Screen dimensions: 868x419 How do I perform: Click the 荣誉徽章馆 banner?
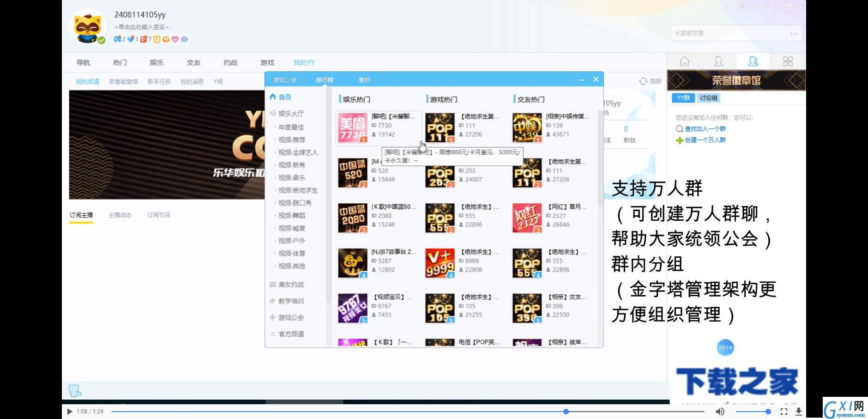click(x=736, y=80)
